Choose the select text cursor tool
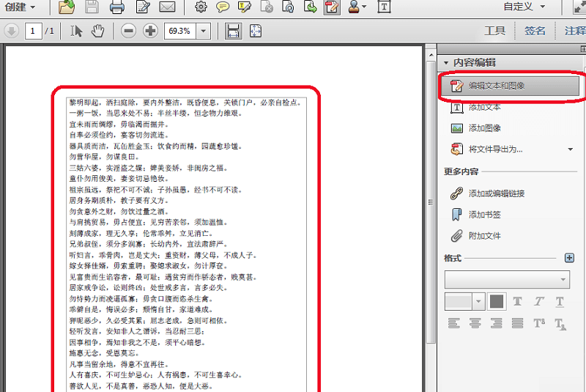The image size is (586, 392). [x=76, y=31]
